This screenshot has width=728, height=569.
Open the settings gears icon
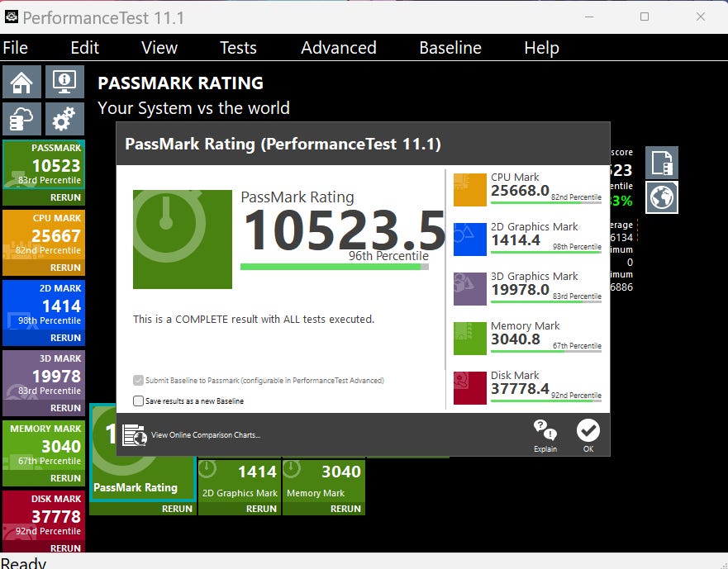(x=64, y=119)
